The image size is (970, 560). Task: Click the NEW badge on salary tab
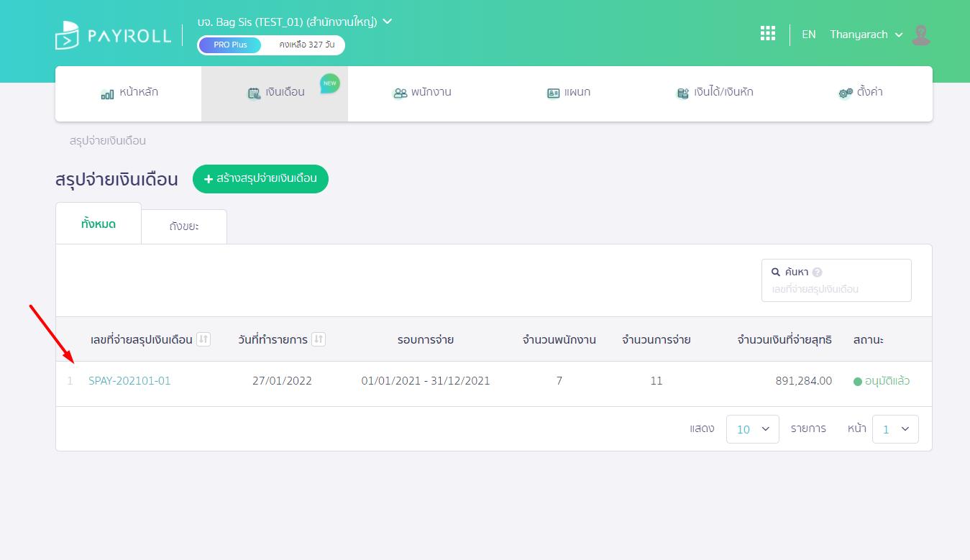click(329, 83)
